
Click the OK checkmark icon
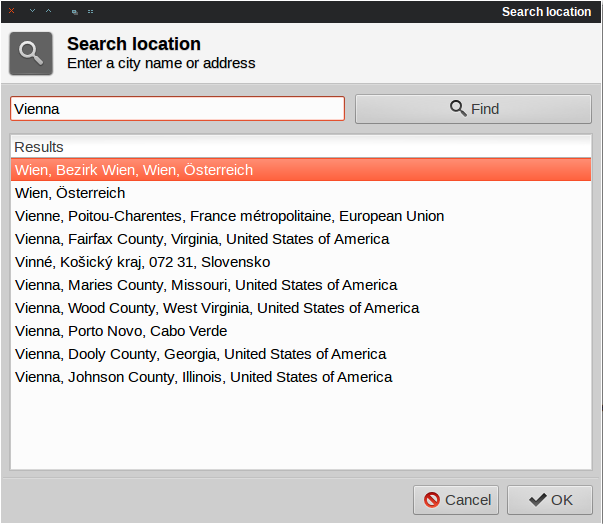pos(538,500)
